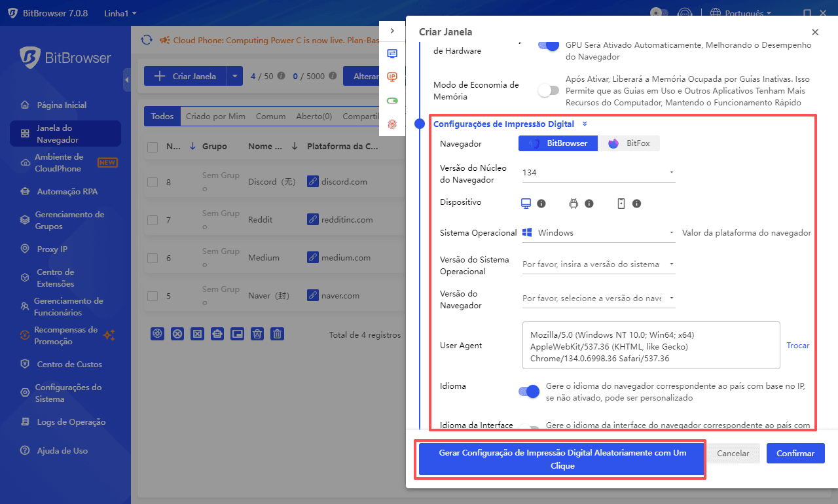Select the BitFox browser option
Viewport: 838px width, 504px height.
pos(629,143)
